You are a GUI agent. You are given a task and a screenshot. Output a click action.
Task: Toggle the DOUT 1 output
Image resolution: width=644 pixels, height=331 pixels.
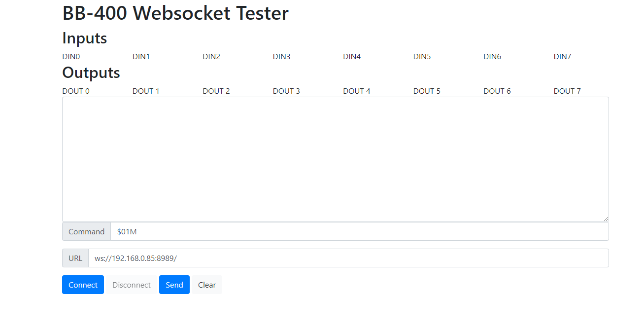click(146, 91)
